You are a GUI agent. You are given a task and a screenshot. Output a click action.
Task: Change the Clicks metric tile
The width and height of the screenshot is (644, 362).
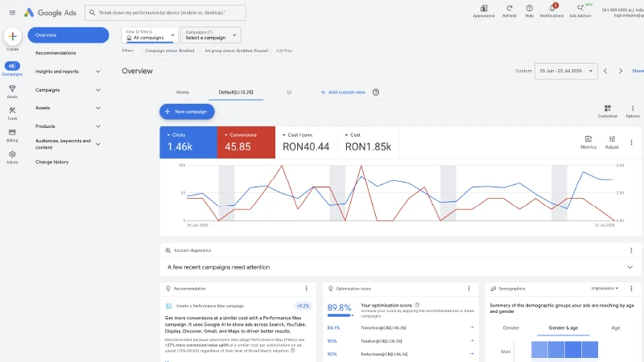coord(188,142)
